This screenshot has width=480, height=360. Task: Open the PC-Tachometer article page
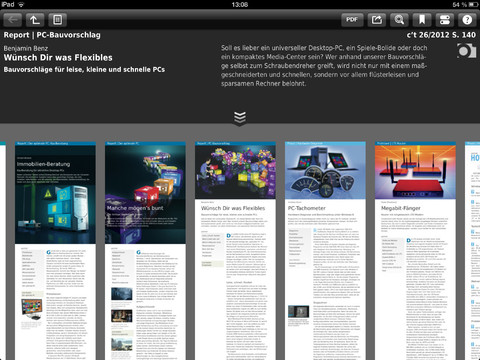tap(325, 251)
